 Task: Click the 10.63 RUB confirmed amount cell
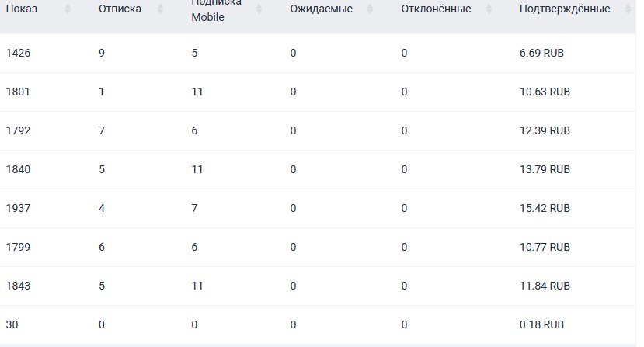click(545, 92)
